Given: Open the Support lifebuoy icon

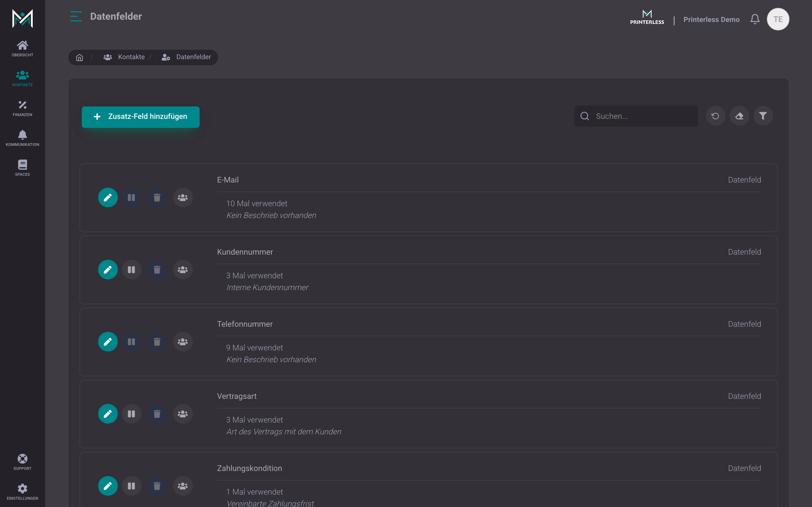Looking at the screenshot, I should click(23, 462).
